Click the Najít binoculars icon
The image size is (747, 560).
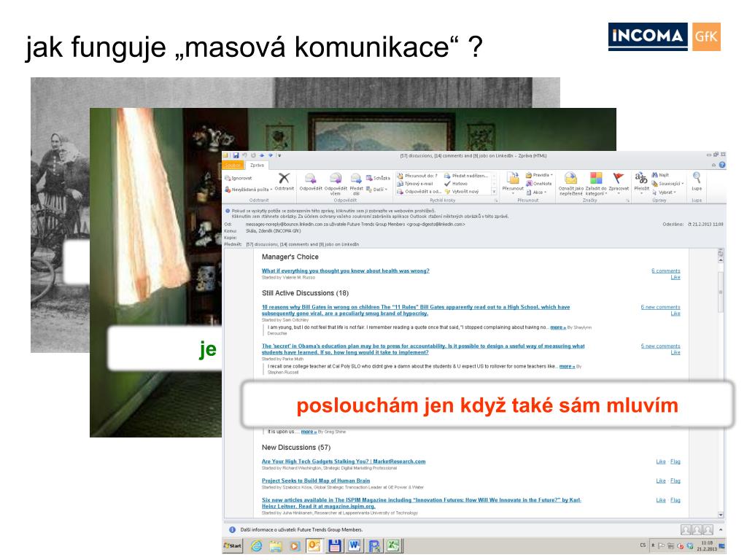[654, 175]
